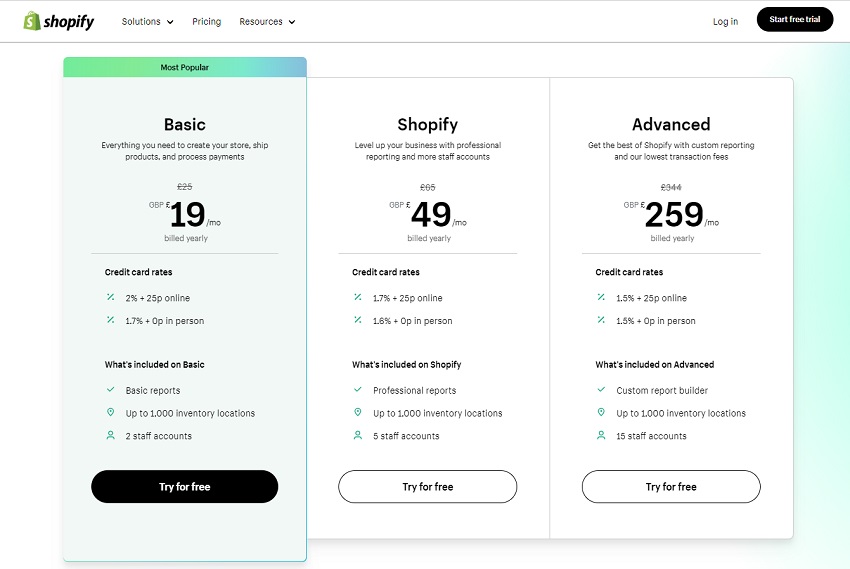This screenshot has height=569, width=850.
Task: Click Credit card rates heading in Advanced plan
Action: click(x=629, y=272)
